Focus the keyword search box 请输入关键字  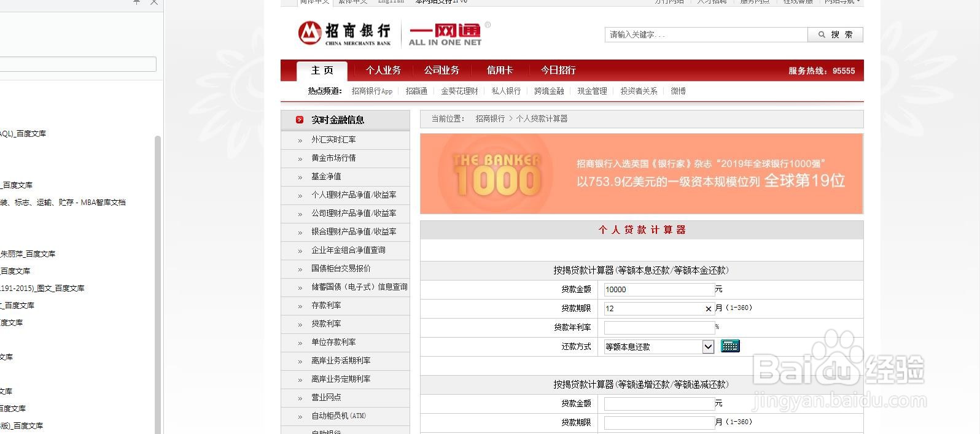pyautogui.click(x=706, y=35)
